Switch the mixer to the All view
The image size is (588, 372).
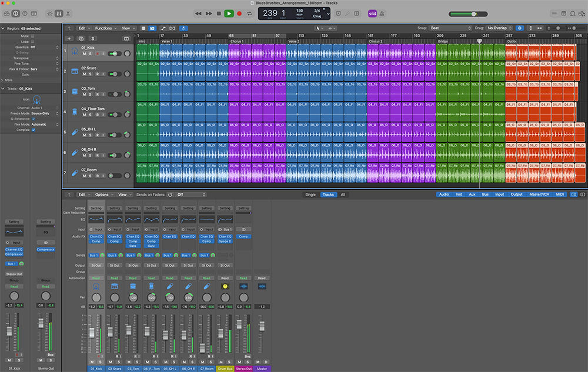pyautogui.click(x=343, y=195)
